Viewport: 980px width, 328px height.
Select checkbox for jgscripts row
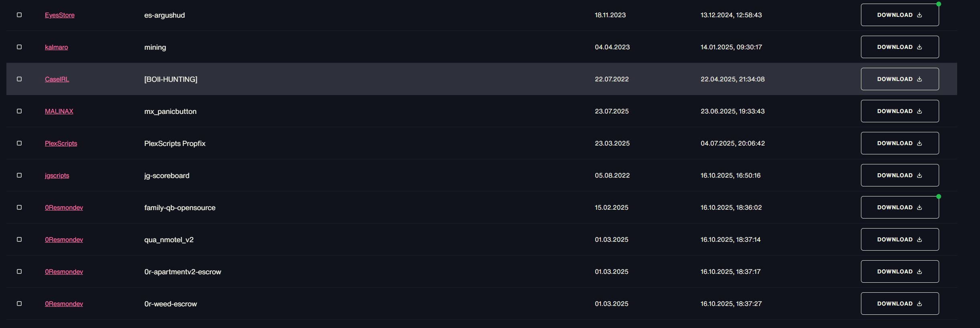tap(19, 175)
